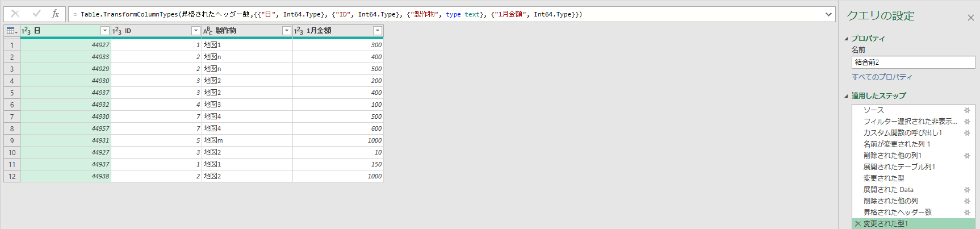Open gear for カスタム関数の呼び出し1 step
This screenshot has width=980, height=229.
(x=967, y=133)
